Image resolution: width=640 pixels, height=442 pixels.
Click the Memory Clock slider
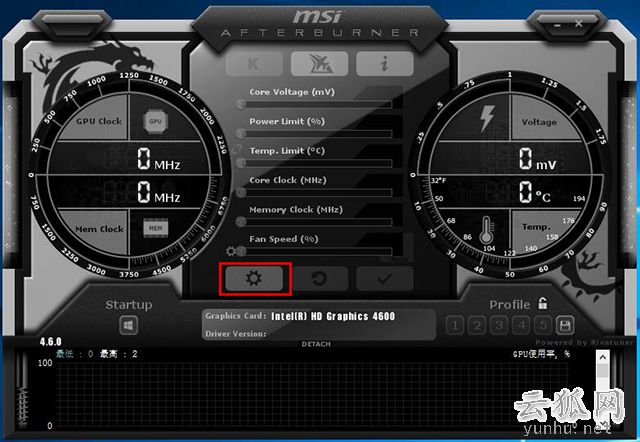pos(314,222)
